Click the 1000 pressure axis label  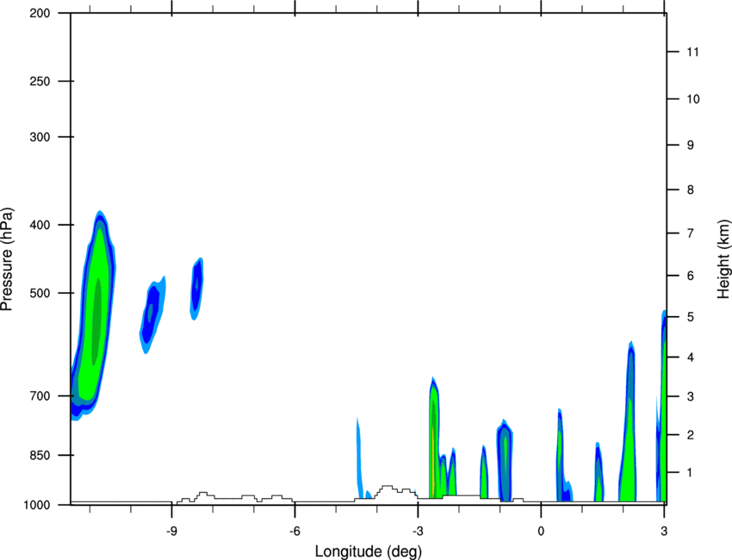[x=37, y=505]
